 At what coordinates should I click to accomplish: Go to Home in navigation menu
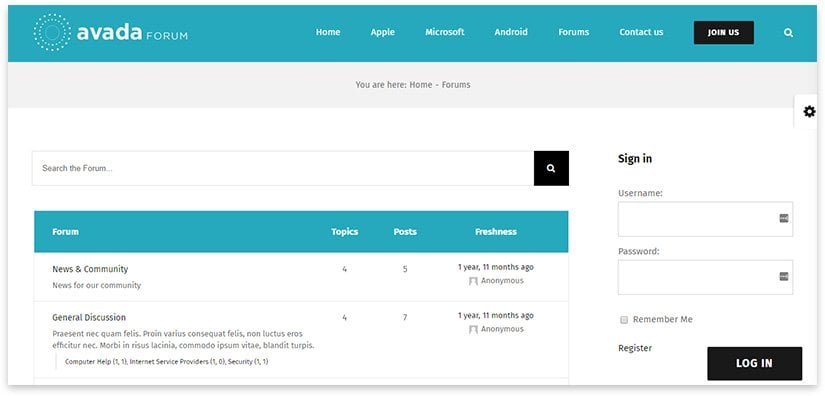[x=328, y=32]
